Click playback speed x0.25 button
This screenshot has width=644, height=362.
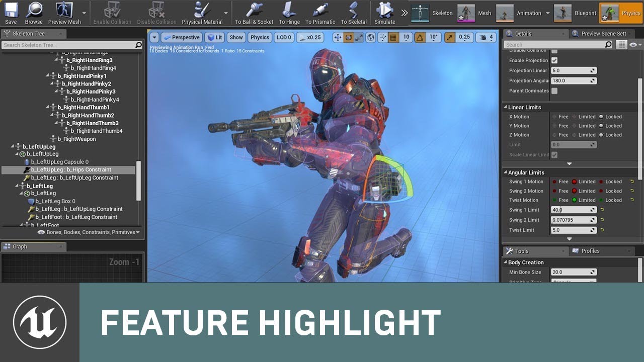(x=310, y=37)
